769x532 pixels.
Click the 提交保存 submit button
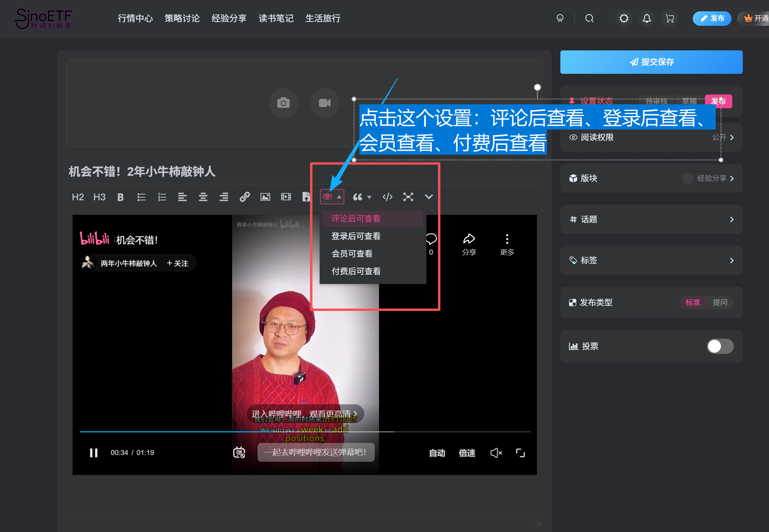651,62
